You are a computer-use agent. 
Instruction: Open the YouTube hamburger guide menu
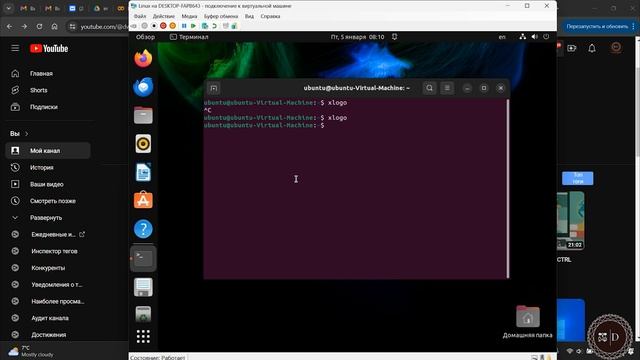tap(15, 48)
